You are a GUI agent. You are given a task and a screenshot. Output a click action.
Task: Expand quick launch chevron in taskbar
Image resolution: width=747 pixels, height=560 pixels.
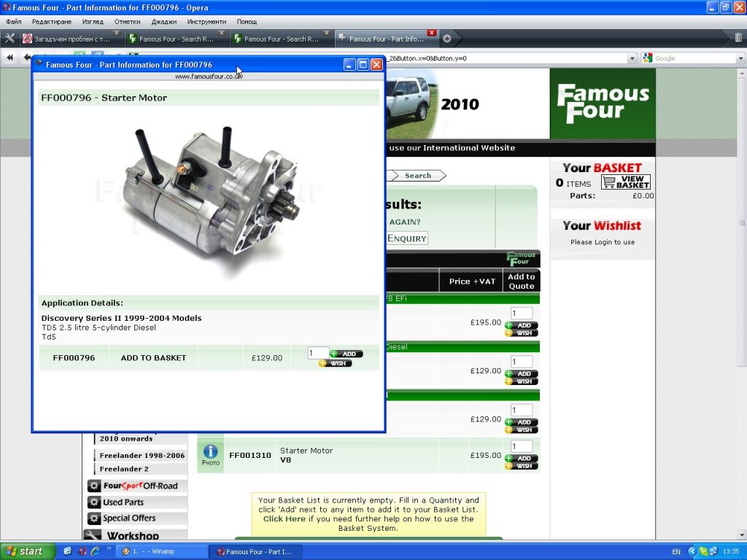(109, 549)
